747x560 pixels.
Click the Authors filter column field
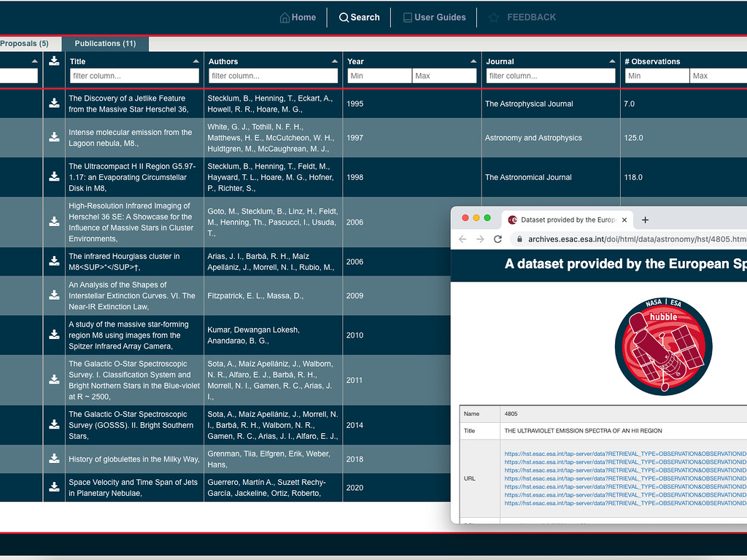[273, 76]
